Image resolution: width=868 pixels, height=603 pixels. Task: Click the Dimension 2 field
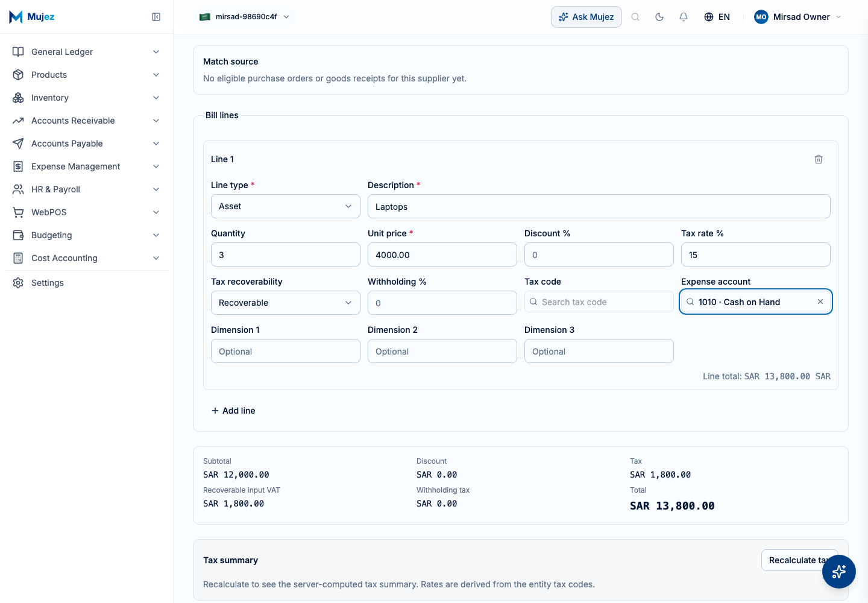pyautogui.click(x=442, y=351)
